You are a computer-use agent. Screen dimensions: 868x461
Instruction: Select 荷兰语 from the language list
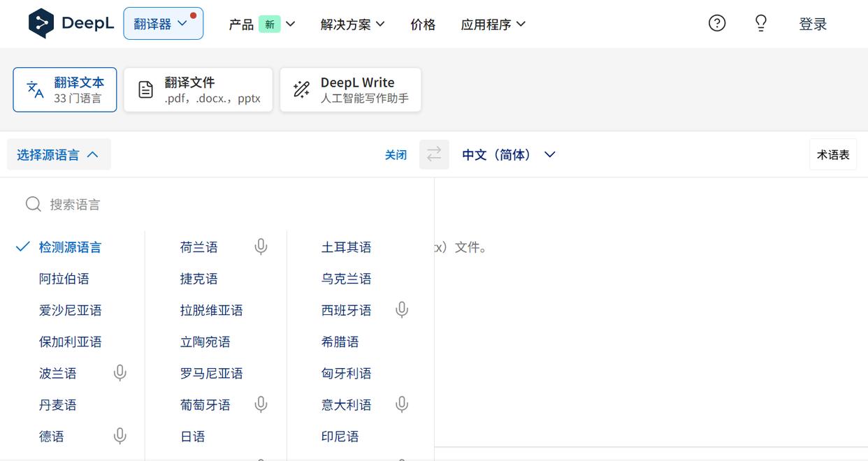pyautogui.click(x=198, y=247)
